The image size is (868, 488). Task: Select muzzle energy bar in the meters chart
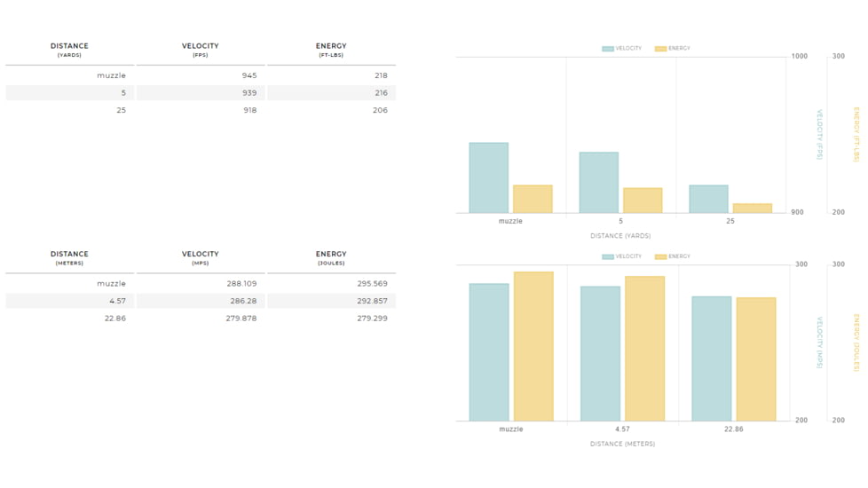coord(533,346)
